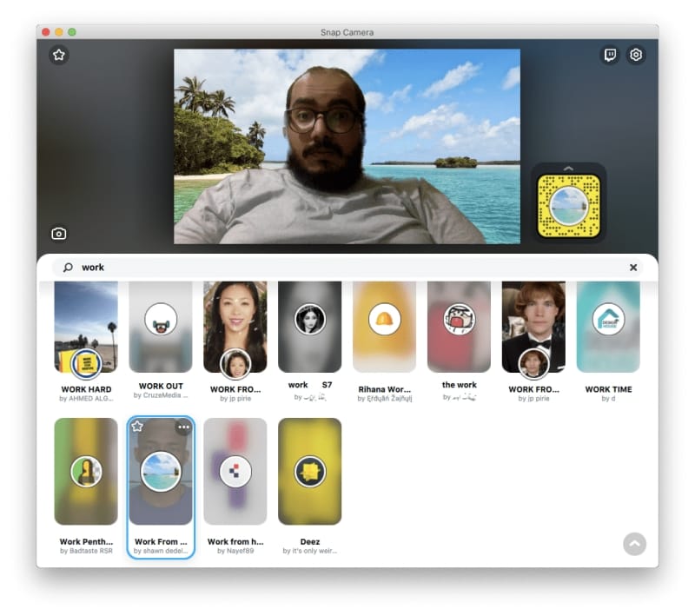The height and width of the screenshot is (616, 695).
Task: Take a photo with the camera icon
Action: pos(58,234)
